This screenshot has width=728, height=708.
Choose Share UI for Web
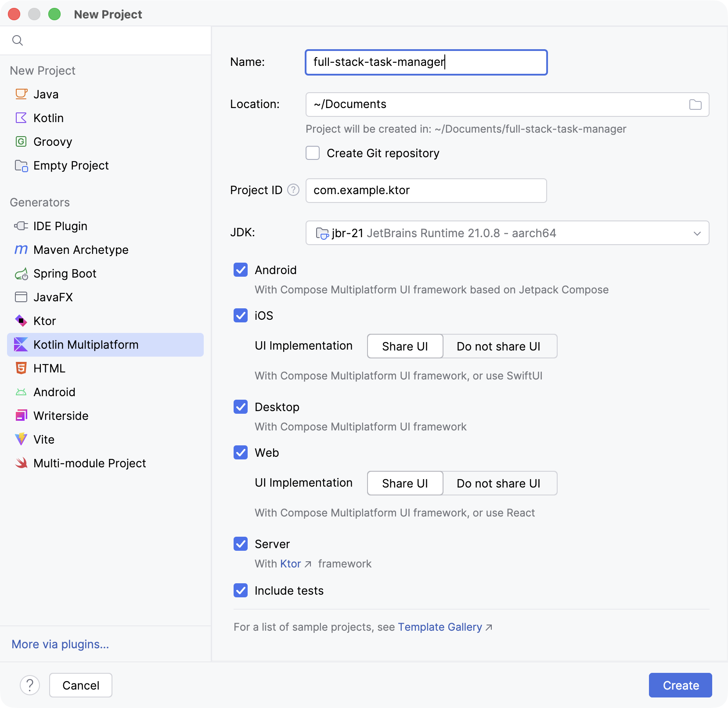405,483
